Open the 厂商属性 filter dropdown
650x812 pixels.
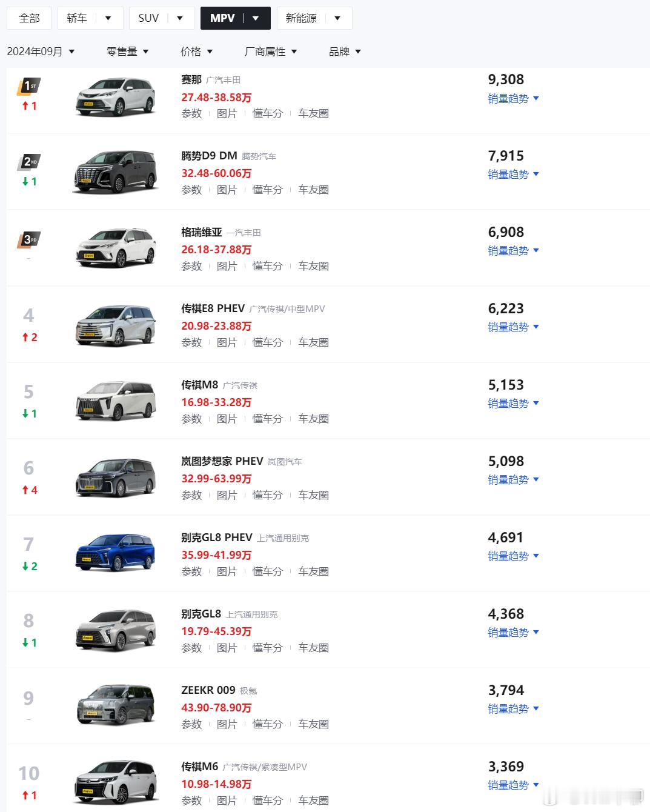coord(270,52)
